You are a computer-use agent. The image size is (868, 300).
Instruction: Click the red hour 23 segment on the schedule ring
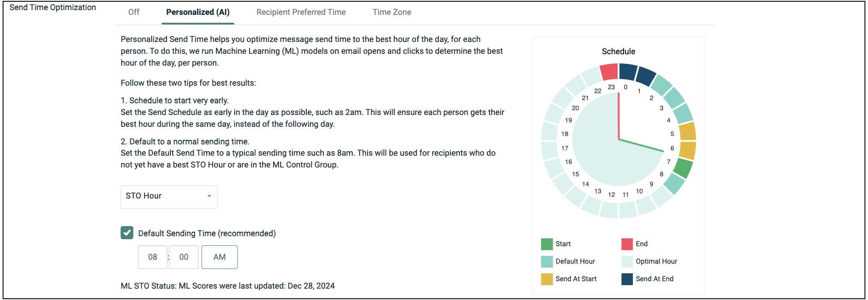(609, 72)
